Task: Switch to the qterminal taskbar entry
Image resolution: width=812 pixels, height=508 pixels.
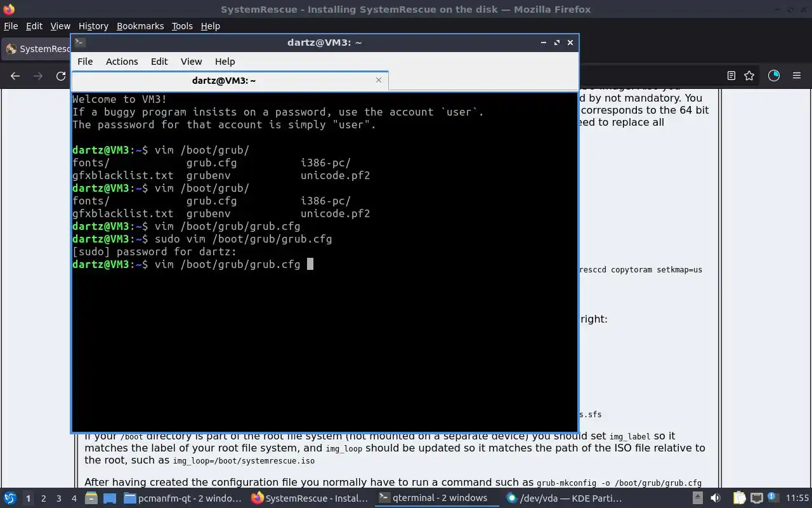Action: tap(436, 498)
